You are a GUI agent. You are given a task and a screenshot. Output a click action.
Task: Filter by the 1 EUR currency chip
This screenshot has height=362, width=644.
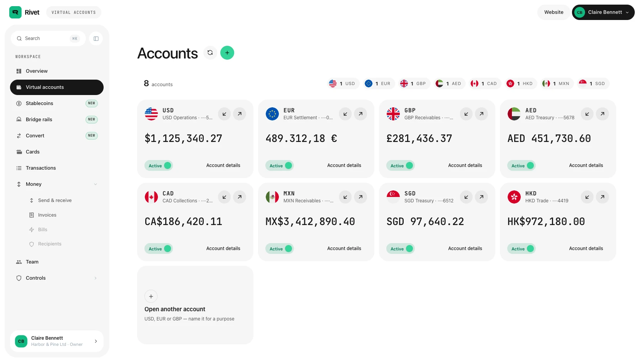[x=379, y=83]
